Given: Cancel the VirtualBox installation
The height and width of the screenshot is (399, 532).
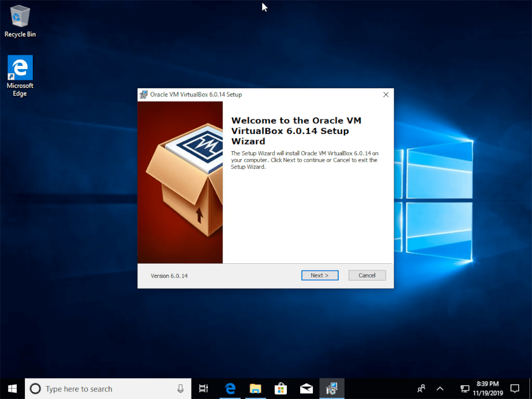Looking at the screenshot, I should click(x=367, y=275).
